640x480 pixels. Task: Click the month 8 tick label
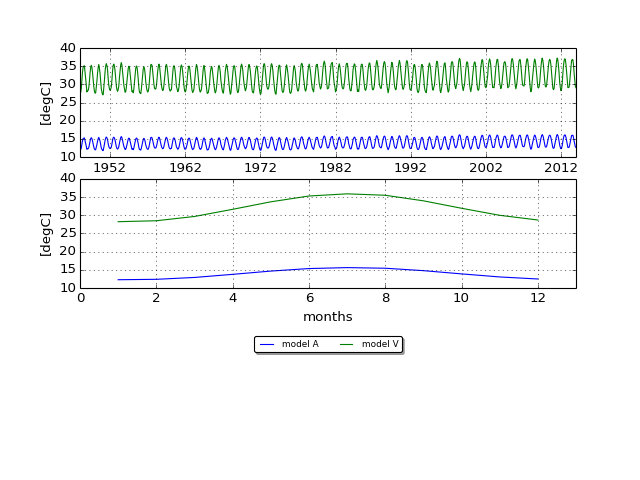click(386, 298)
